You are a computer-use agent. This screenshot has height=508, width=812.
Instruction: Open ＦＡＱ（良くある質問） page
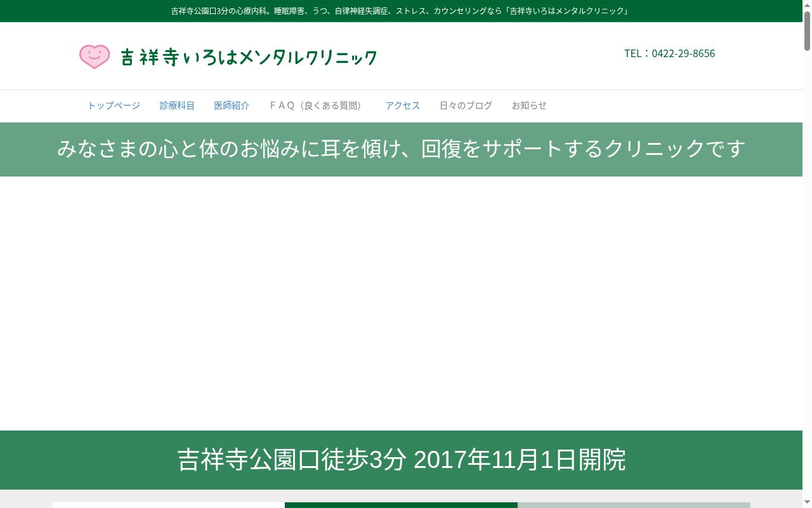point(317,105)
